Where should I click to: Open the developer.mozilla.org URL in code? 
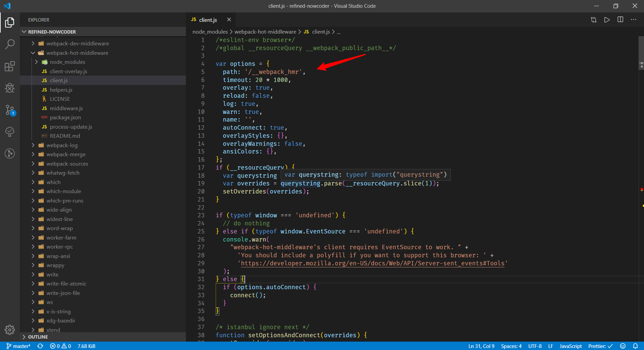(372, 263)
